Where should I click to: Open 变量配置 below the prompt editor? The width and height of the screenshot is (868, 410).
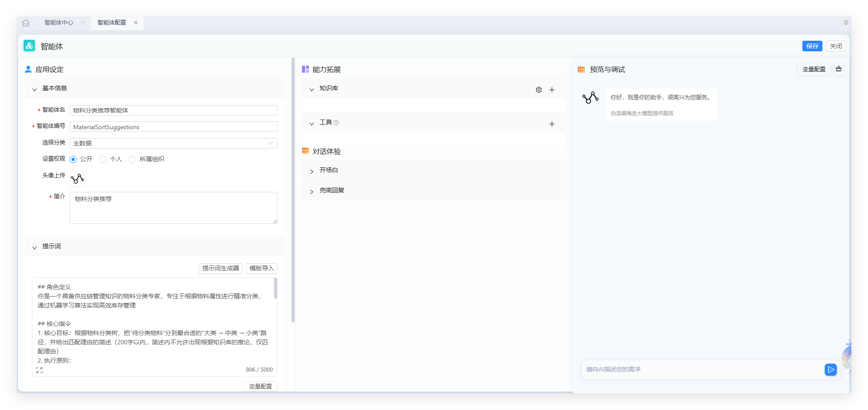tap(260, 386)
